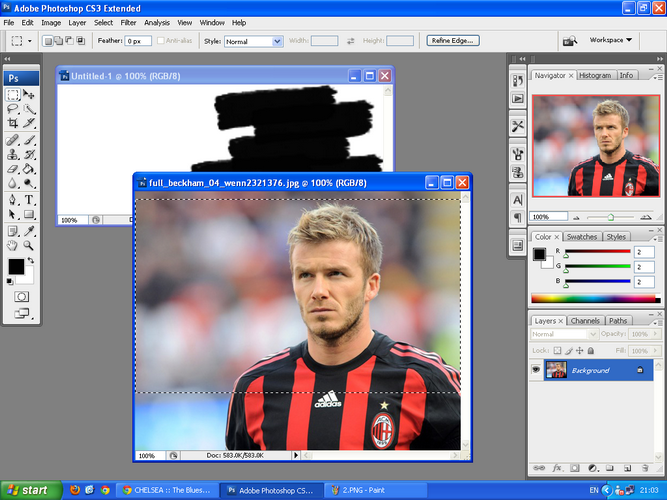Select the Lasso tool
The image size is (667, 500).
pos(13,109)
